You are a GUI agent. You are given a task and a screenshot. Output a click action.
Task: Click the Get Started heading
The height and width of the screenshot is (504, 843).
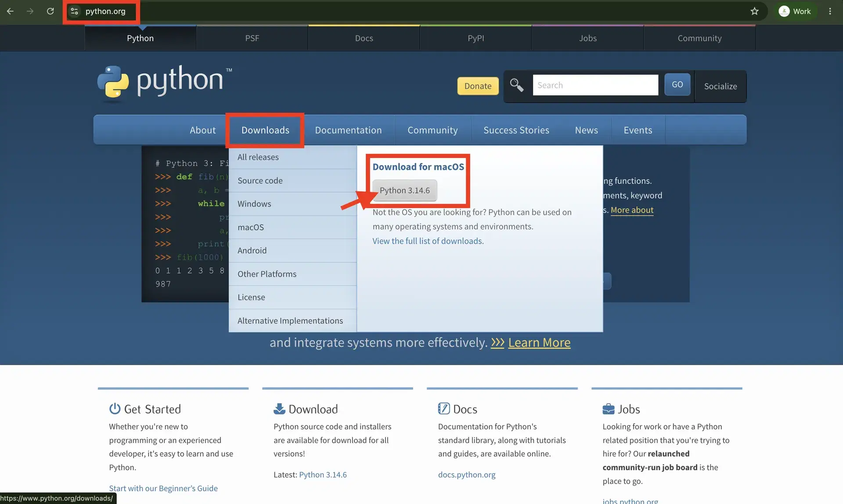point(152,409)
